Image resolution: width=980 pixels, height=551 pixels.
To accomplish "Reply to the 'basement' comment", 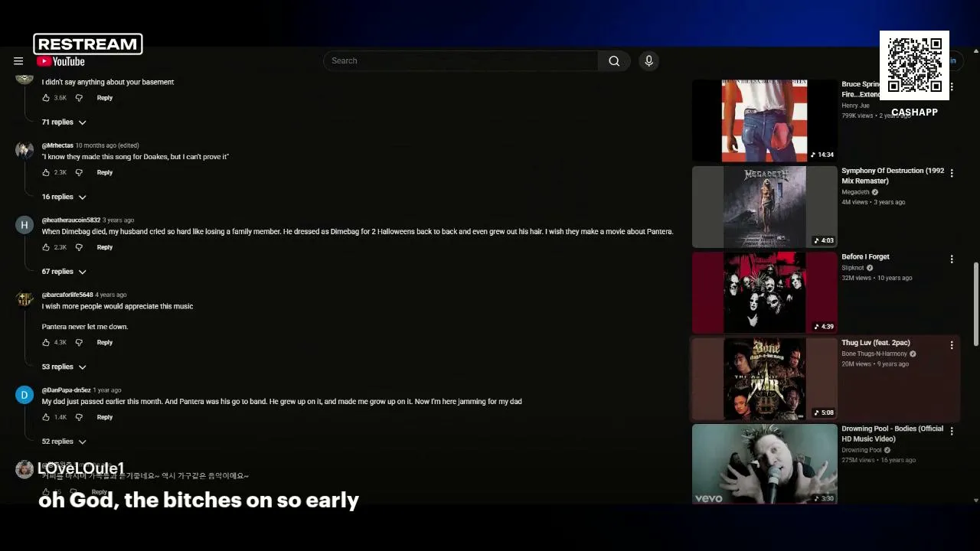I will 105,98.
